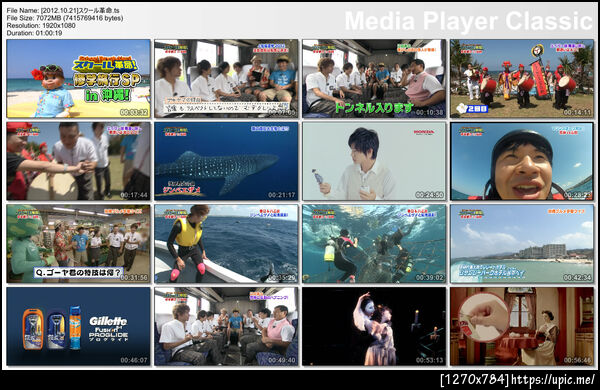Viewport: 600px width, 390px height.
Task: Select the boat thumbnail at 00:35:29
Action: coord(226,244)
